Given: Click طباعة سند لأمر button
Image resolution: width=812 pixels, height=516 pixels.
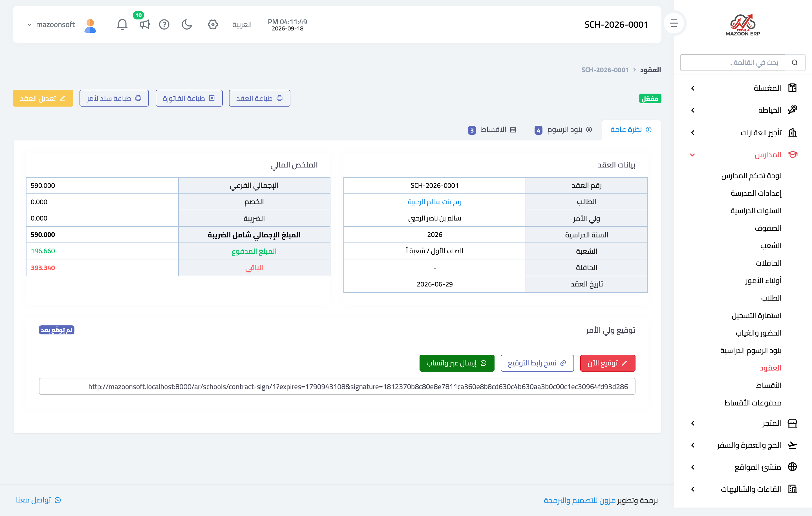Looking at the screenshot, I should (x=114, y=98).
